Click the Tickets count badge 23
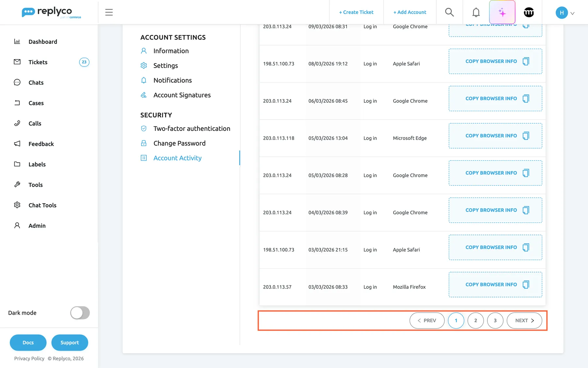The width and height of the screenshot is (588, 368). [x=84, y=62]
